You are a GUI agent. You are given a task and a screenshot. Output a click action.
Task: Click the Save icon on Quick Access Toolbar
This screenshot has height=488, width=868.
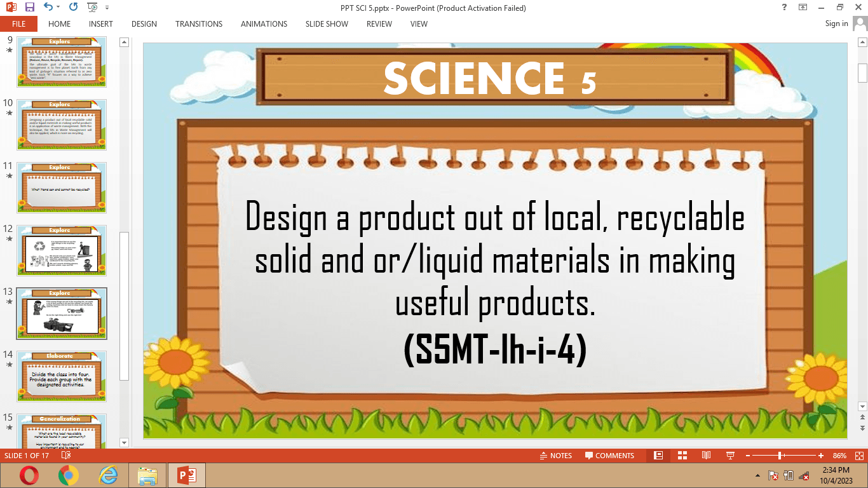click(29, 7)
